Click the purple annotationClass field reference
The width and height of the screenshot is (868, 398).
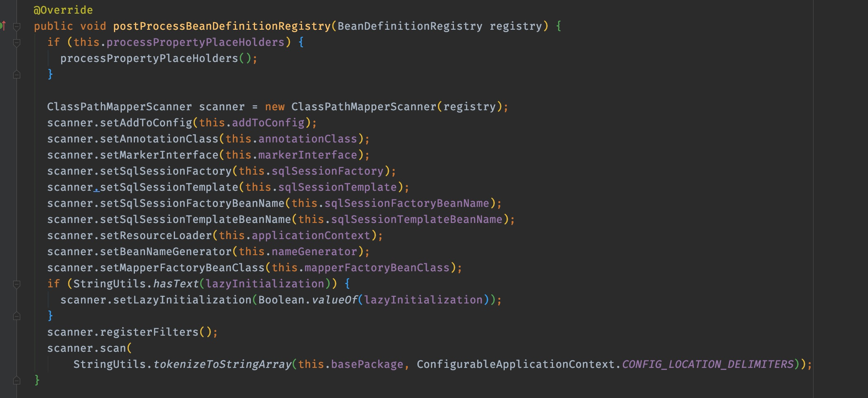[307, 139]
